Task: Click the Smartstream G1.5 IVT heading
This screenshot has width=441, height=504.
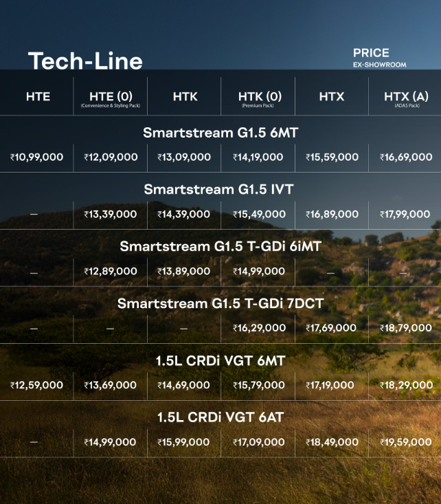Action: [x=220, y=189]
